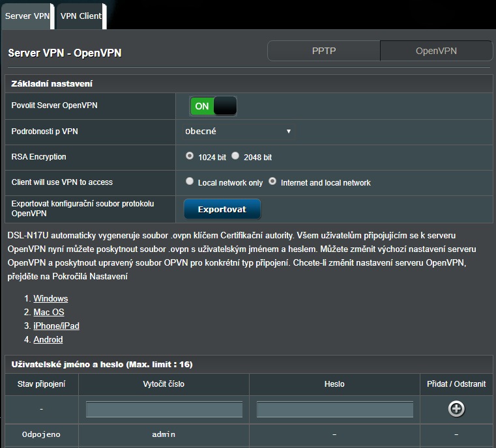Switch to the VPN Client tab

pos(81,16)
